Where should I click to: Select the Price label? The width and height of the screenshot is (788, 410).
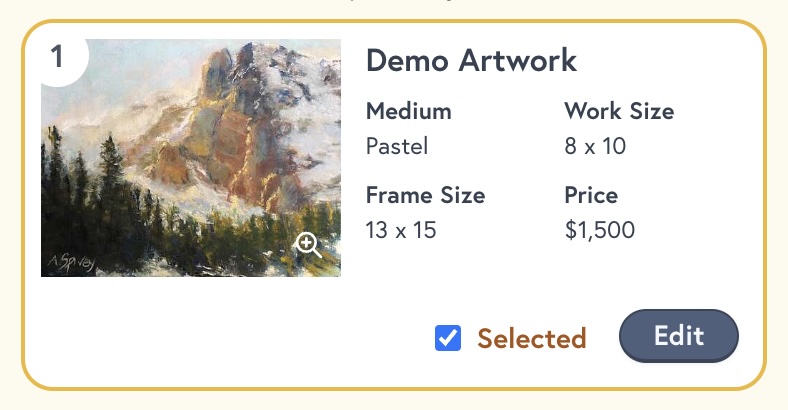pos(591,195)
